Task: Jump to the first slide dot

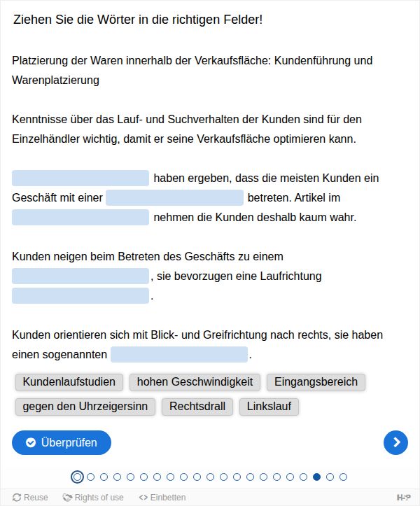Action: point(77,477)
